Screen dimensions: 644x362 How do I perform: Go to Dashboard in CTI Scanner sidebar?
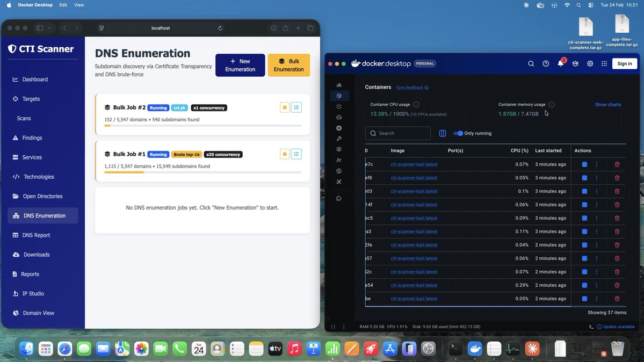(43, 79)
